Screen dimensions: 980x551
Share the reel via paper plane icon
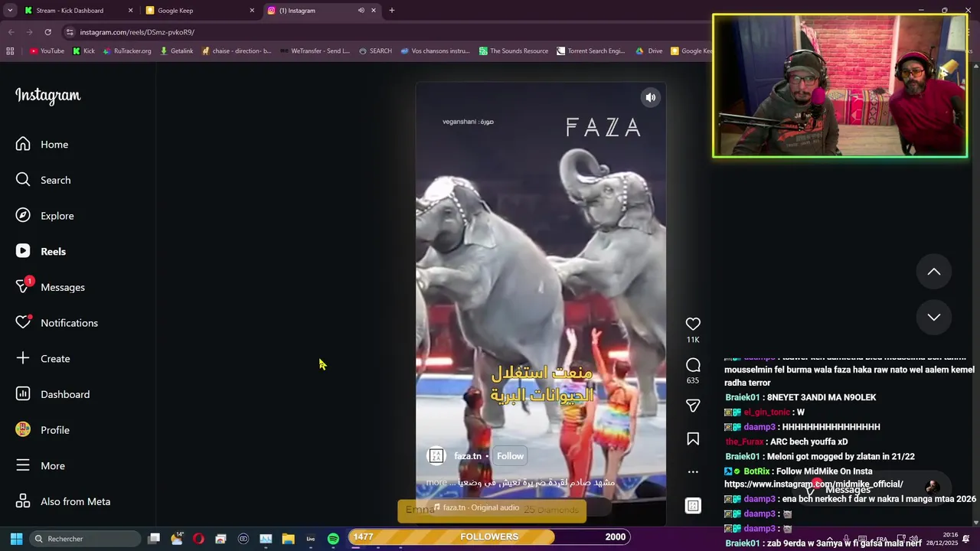point(693,406)
